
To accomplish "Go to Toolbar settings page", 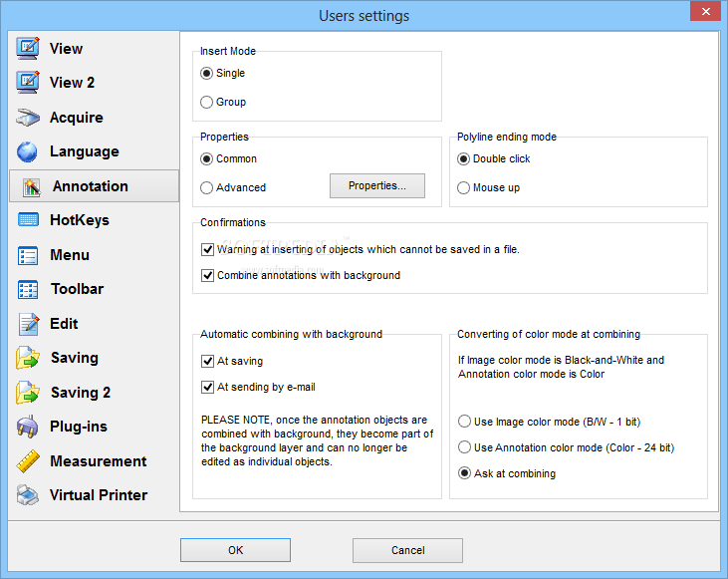I will click(x=77, y=289).
